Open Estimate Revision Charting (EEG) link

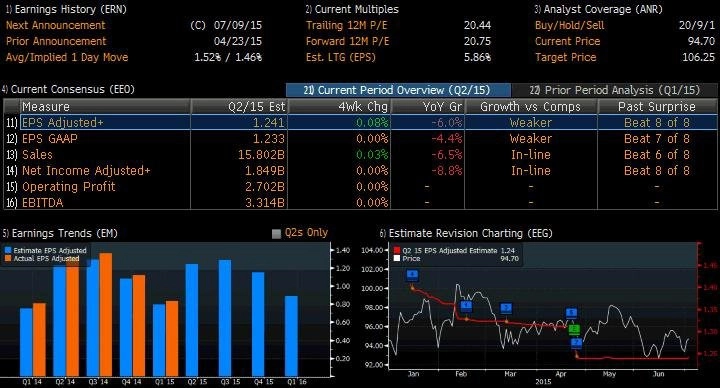point(466,233)
